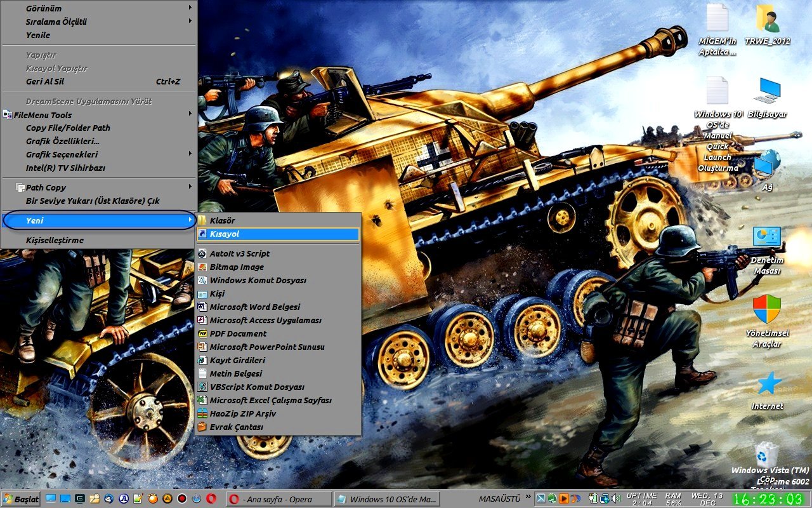
Task: Select Internet star desktop icon
Action: click(x=768, y=391)
